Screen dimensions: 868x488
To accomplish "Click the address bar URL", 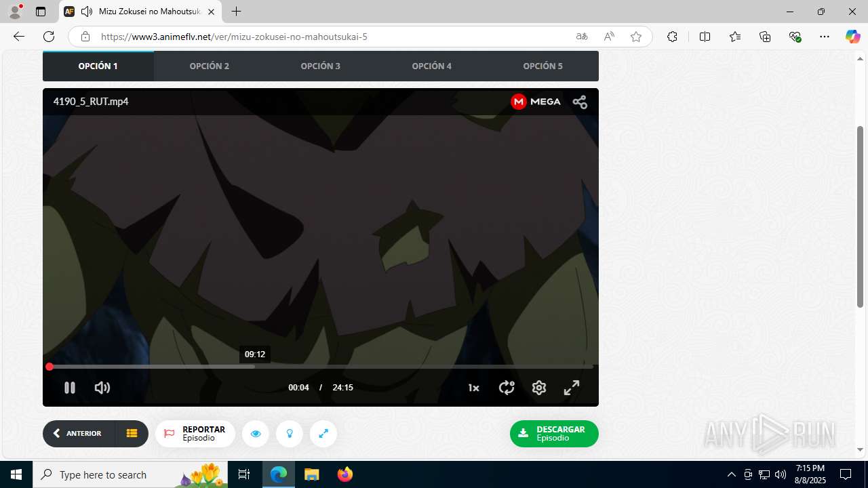I will 234,37.
